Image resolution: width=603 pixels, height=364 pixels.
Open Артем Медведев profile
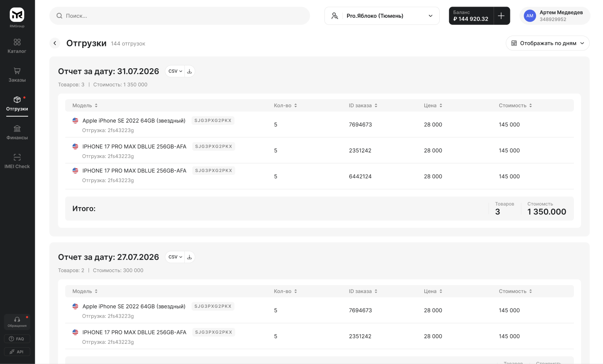coord(555,16)
